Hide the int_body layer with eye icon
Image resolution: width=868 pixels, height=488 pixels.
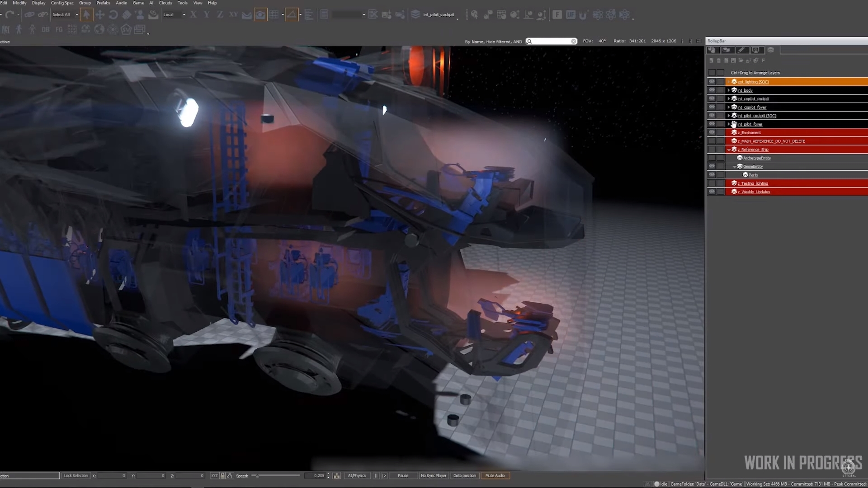pos(712,90)
